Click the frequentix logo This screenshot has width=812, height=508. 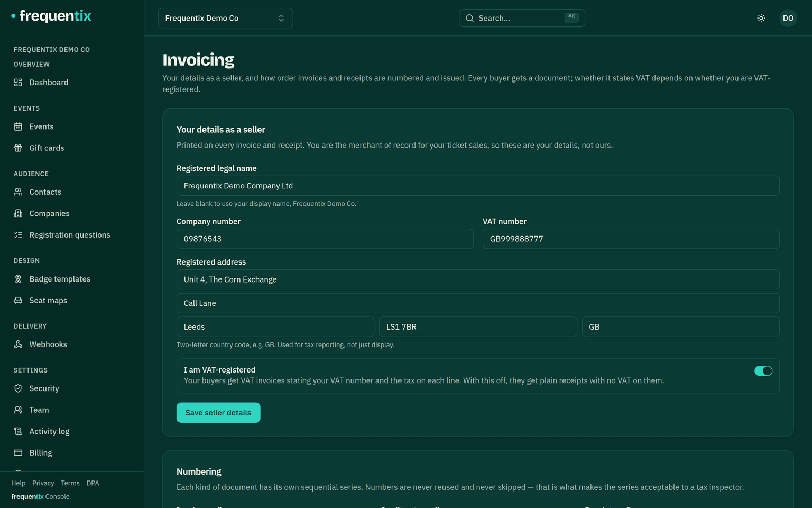click(x=51, y=16)
